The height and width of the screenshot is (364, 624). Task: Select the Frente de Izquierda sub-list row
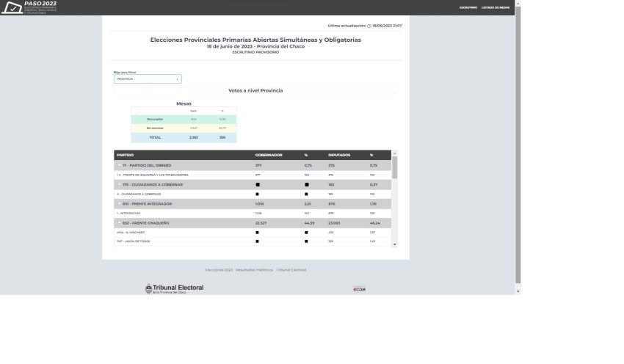(154, 175)
